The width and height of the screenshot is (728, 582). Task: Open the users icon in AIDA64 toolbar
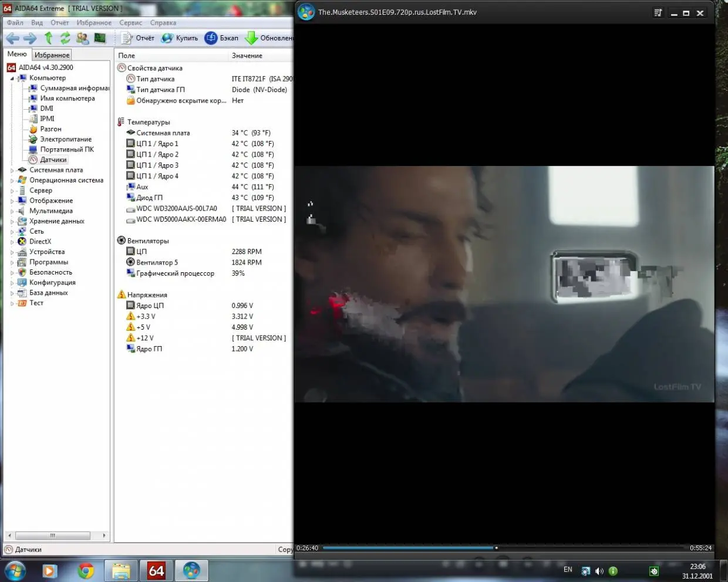click(82, 38)
